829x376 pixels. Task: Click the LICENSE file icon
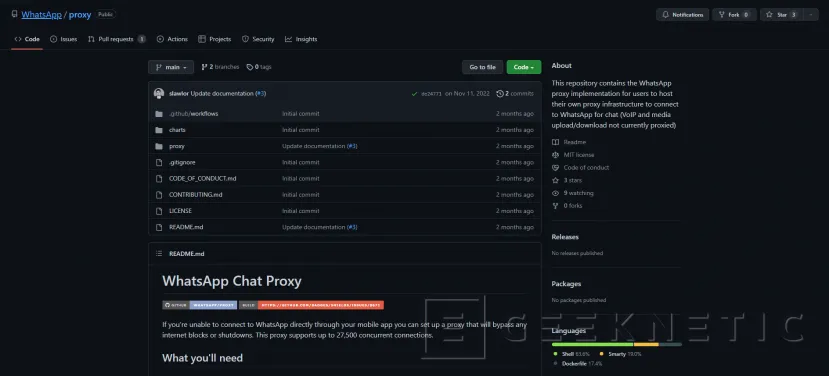[x=159, y=211]
